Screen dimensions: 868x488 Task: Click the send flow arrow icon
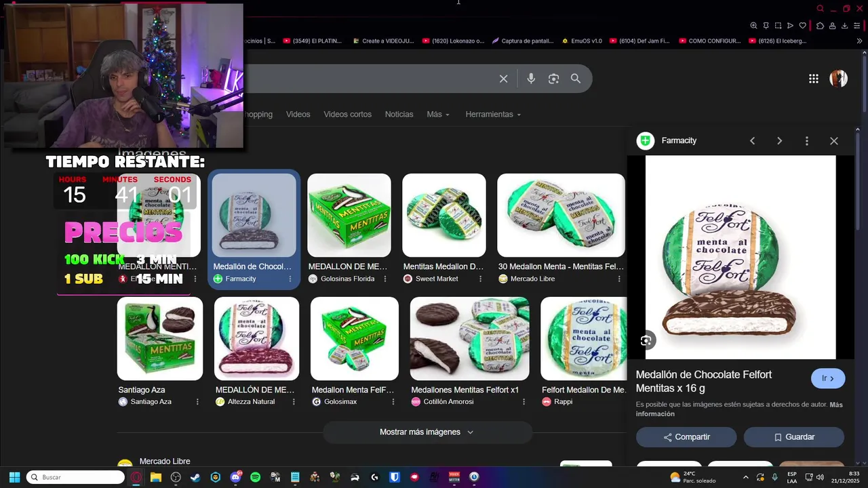point(790,26)
